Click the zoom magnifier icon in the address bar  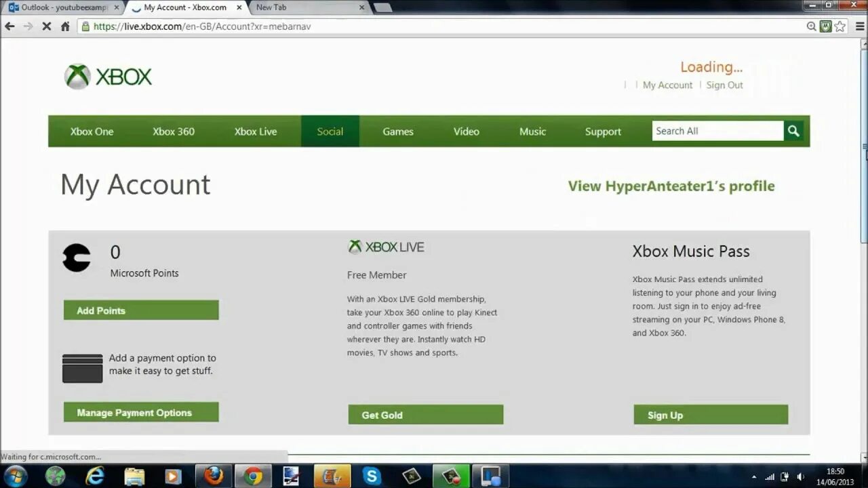[811, 26]
